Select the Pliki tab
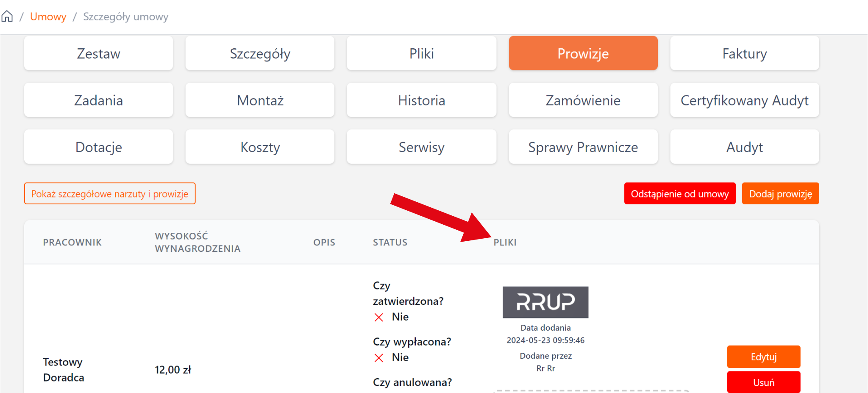Image resolution: width=868 pixels, height=393 pixels. [421, 53]
